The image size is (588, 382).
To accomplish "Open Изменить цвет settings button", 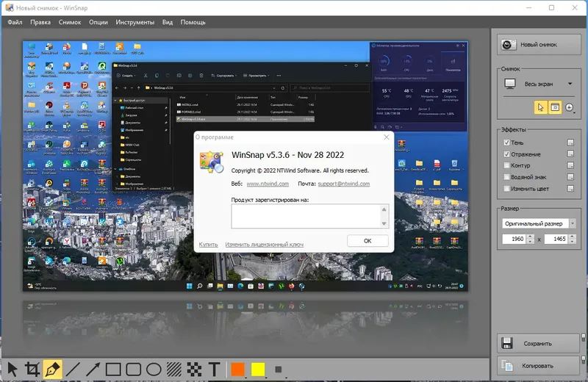I will (x=570, y=189).
